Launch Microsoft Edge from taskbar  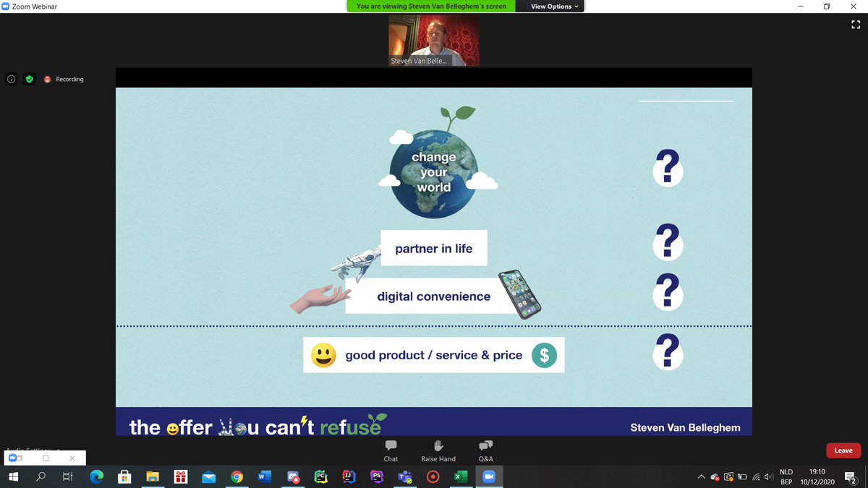click(96, 476)
